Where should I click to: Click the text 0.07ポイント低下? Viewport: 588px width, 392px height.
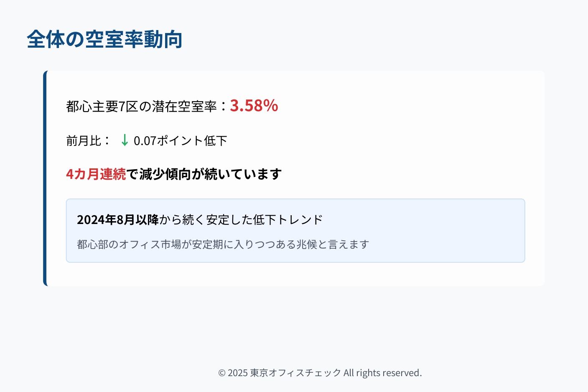(180, 141)
